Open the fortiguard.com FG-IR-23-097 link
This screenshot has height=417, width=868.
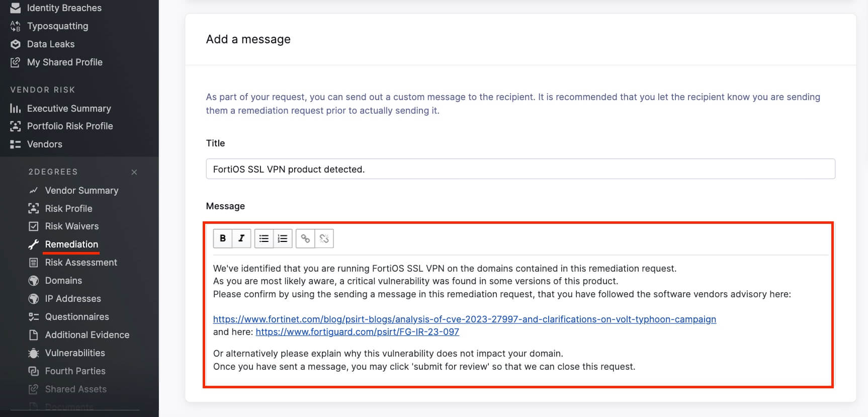[358, 332]
